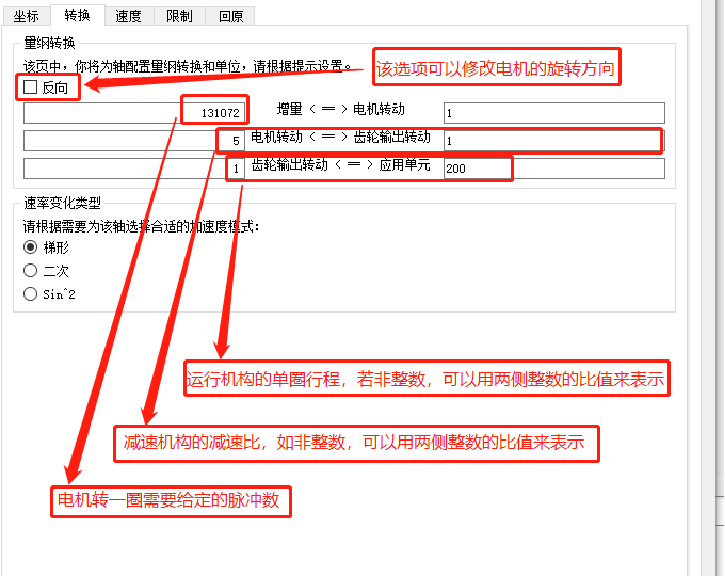Choose the 二次 radio option
Screen dimensions: 725x576
[x=30, y=271]
